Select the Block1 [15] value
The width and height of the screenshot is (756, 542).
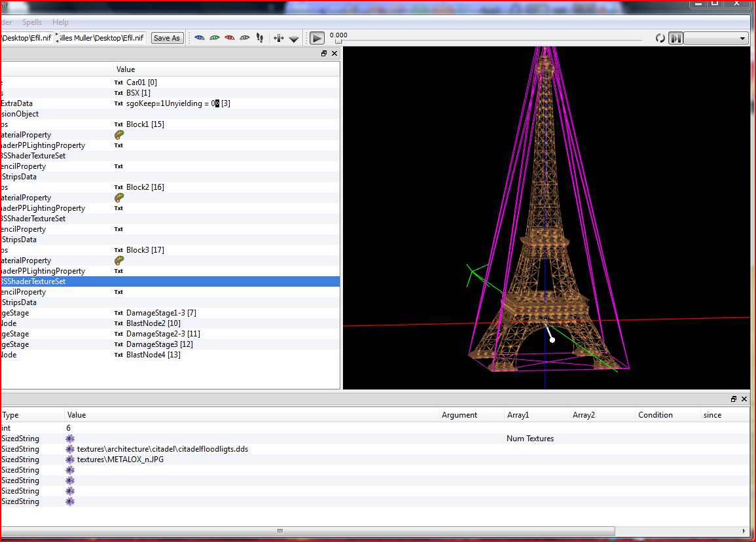[x=145, y=124]
